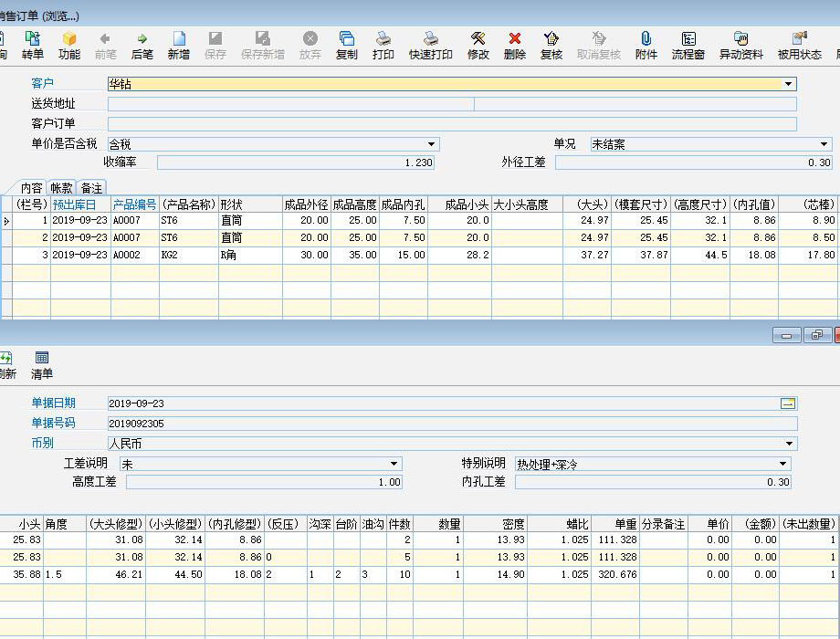
Task: Click the 修改 edit icon
Action: click(x=478, y=45)
